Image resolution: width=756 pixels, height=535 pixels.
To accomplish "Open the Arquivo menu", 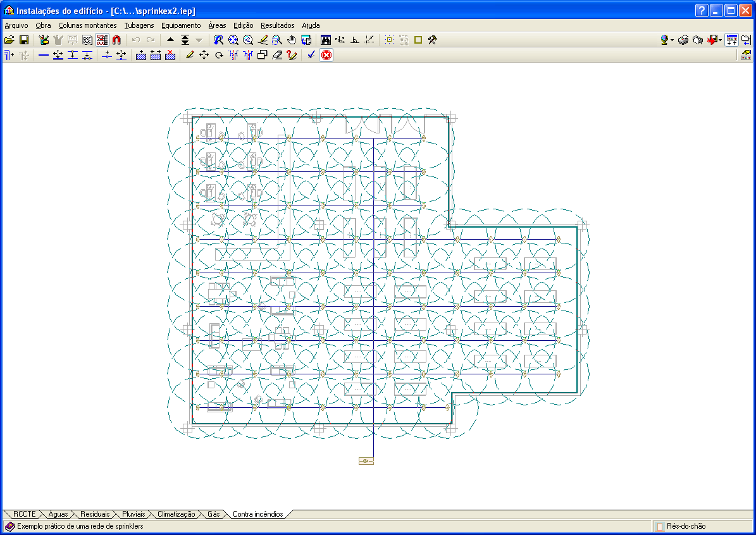I will [x=16, y=25].
